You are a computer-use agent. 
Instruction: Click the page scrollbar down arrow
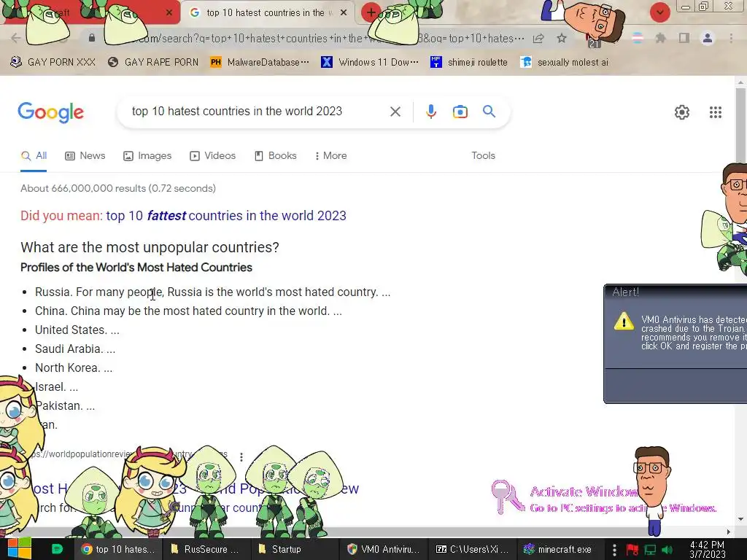coord(740,519)
